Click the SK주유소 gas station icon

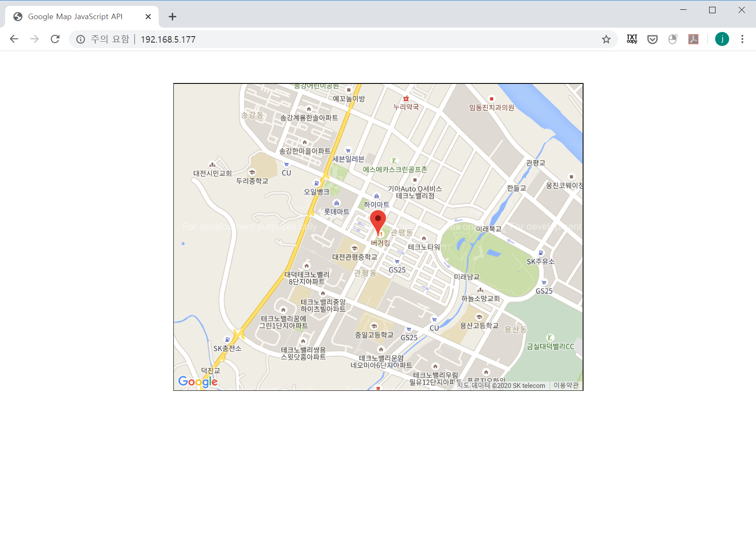pos(541,253)
